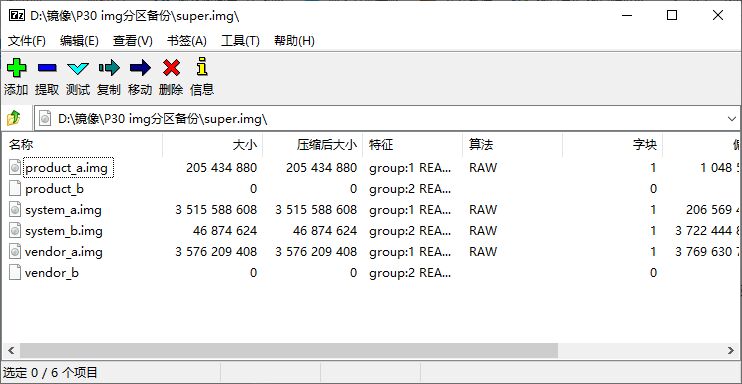Go up one folder level icon

[x=14, y=117]
